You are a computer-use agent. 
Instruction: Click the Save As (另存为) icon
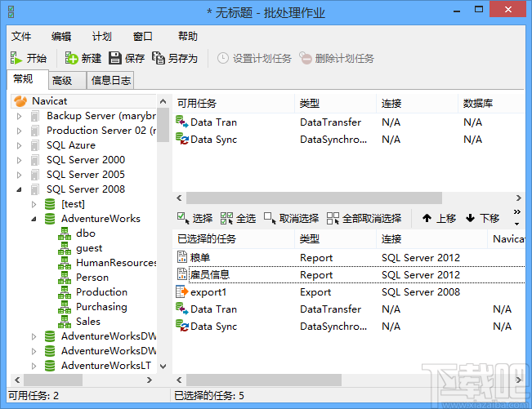159,58
